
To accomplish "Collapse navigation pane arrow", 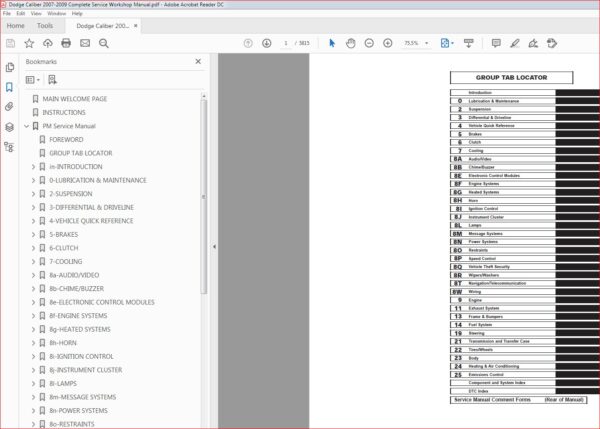I will (x=214, y=247).
